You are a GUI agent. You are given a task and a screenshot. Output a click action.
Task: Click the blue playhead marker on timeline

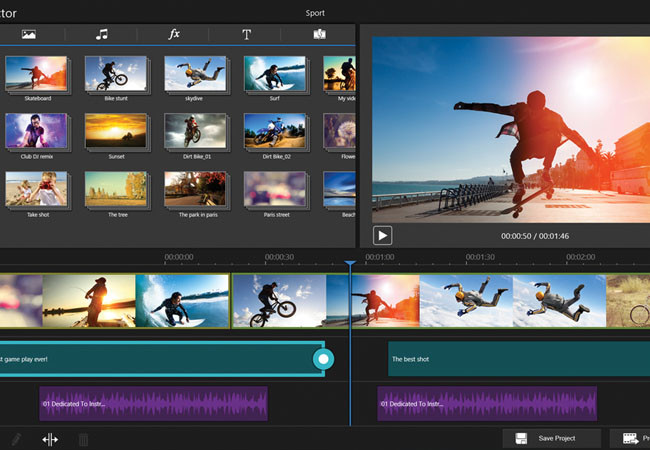(x=350, y=264)
